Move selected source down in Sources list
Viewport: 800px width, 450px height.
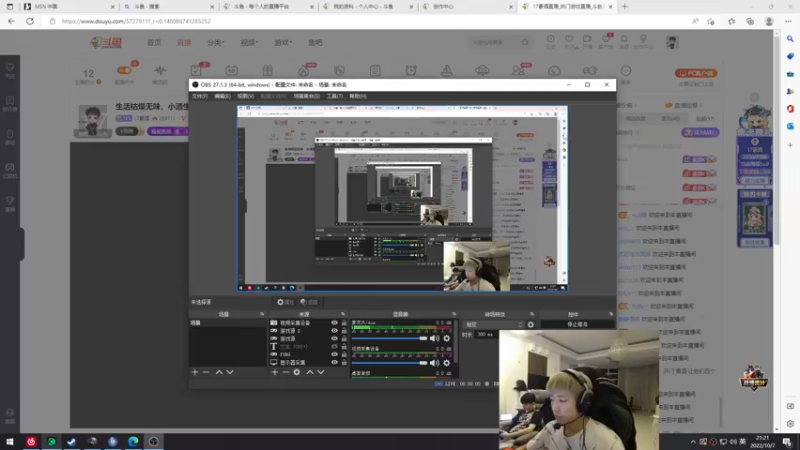click(321, 372)
